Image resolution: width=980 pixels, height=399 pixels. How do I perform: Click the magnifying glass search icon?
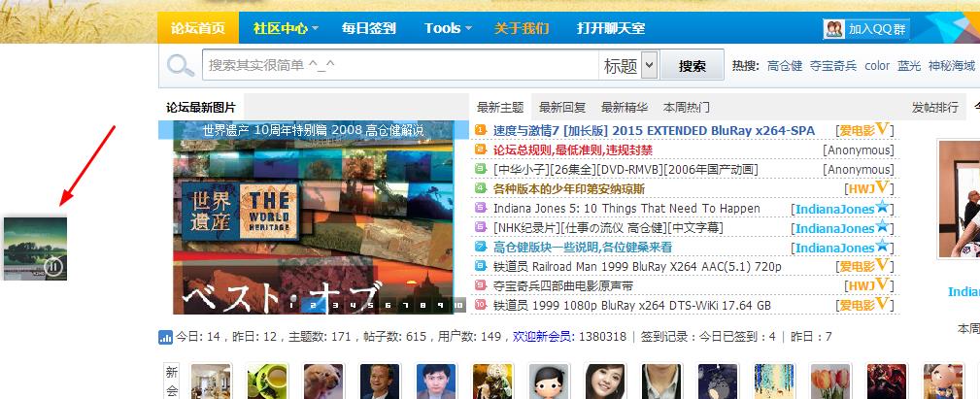point(181,65)
